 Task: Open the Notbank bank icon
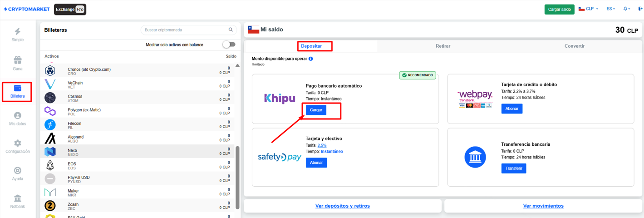18,198
